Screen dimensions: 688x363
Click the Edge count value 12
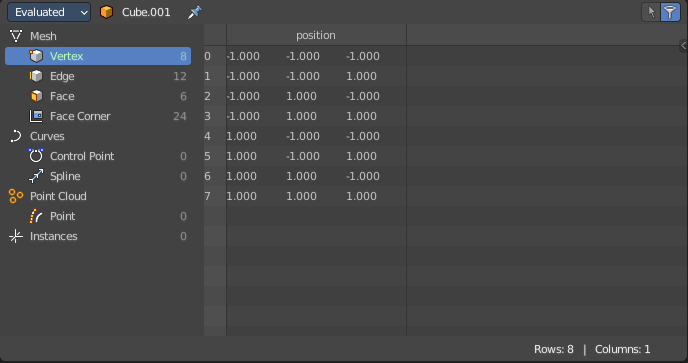(x=179, y=76)
